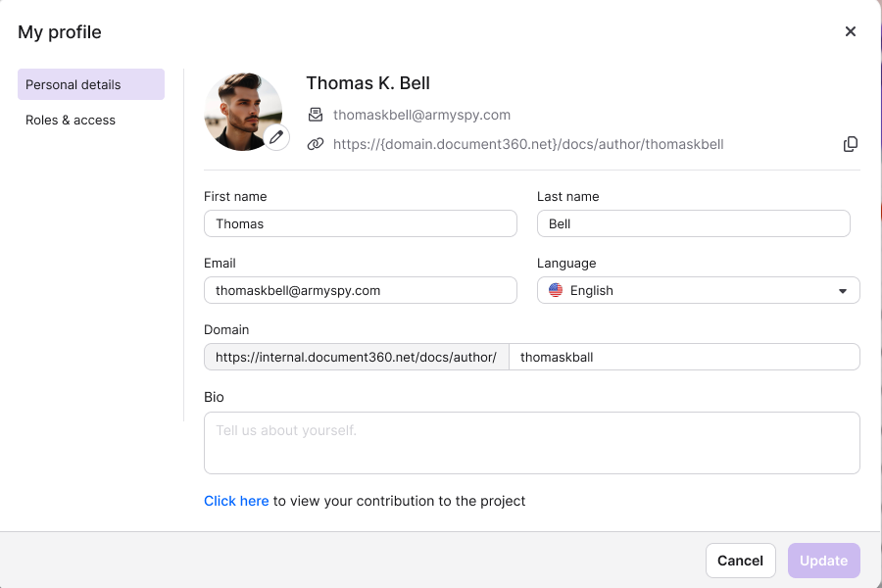
Task: Switch to Roles & access tab
Action: point(71,120)
